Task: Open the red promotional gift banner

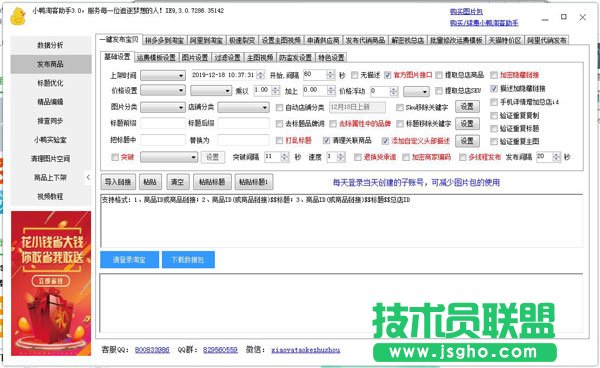Action: (51, 283)
